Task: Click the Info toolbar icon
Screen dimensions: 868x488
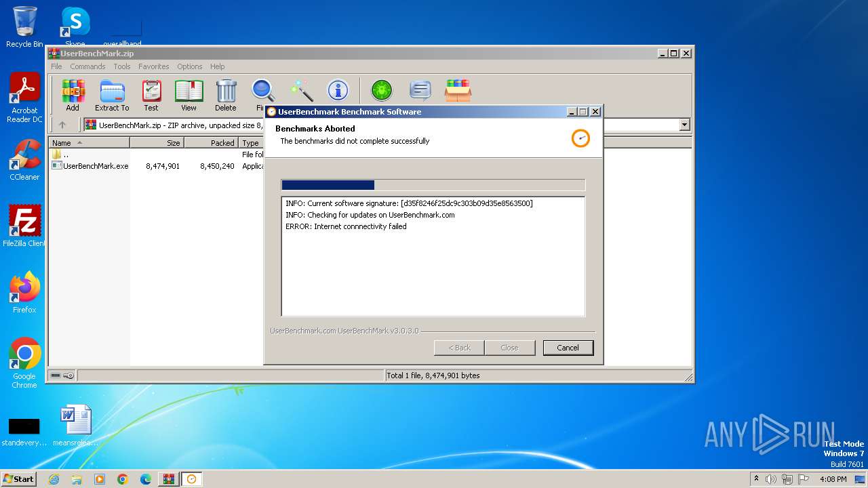Action: coord(338,90)
